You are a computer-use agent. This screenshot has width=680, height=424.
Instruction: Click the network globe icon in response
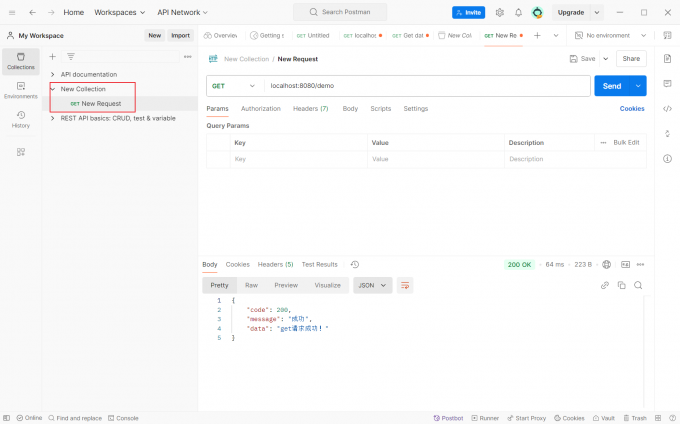[x=607, y=264]
